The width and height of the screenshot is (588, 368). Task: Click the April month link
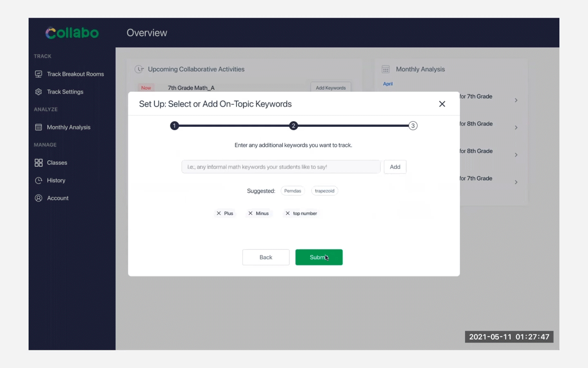(388, 84)
